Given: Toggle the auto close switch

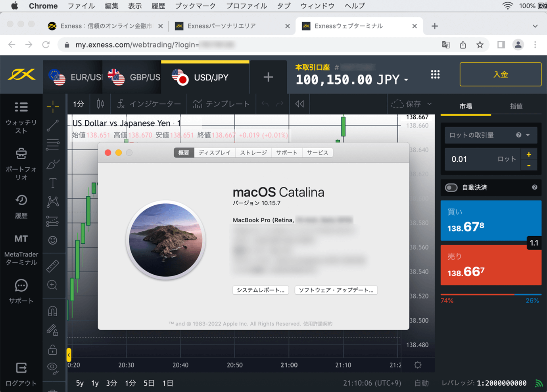Looking at the screenshot, I should pos(451,187).
